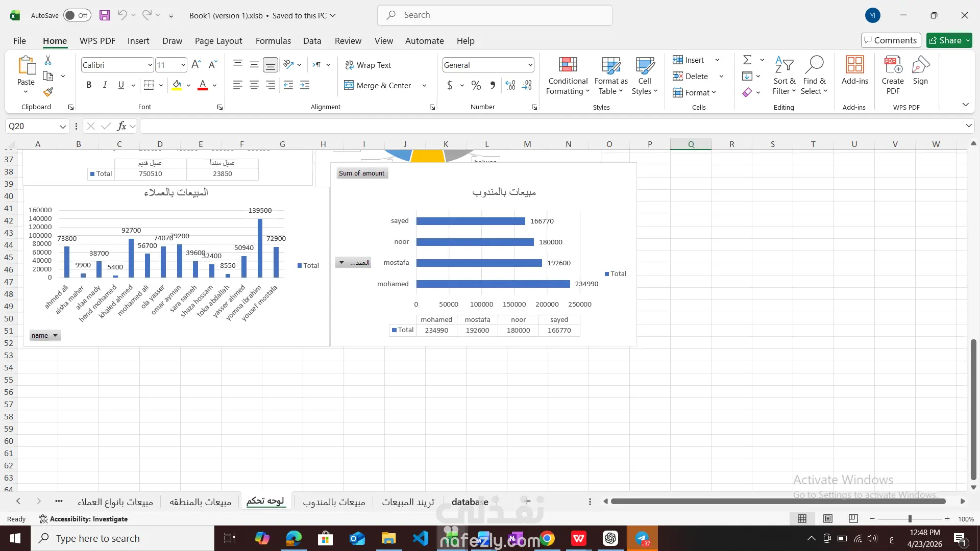
Task: Toggle Underline formatting
Action: (x=121, y=85)
